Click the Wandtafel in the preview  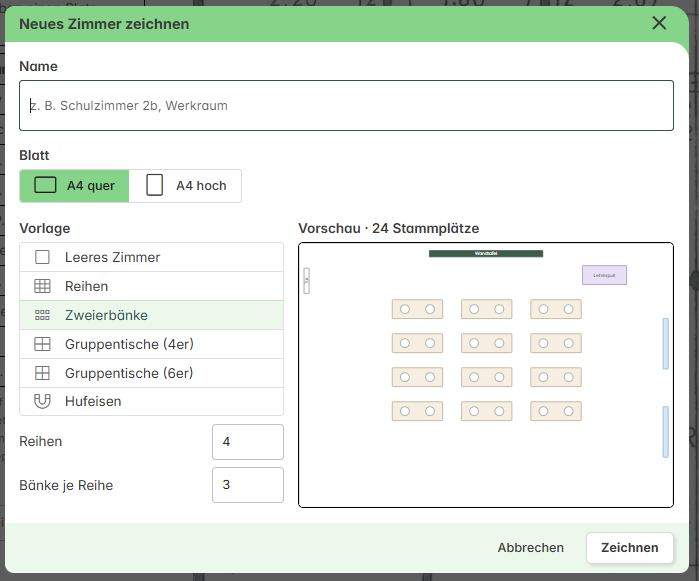point(486,254)
